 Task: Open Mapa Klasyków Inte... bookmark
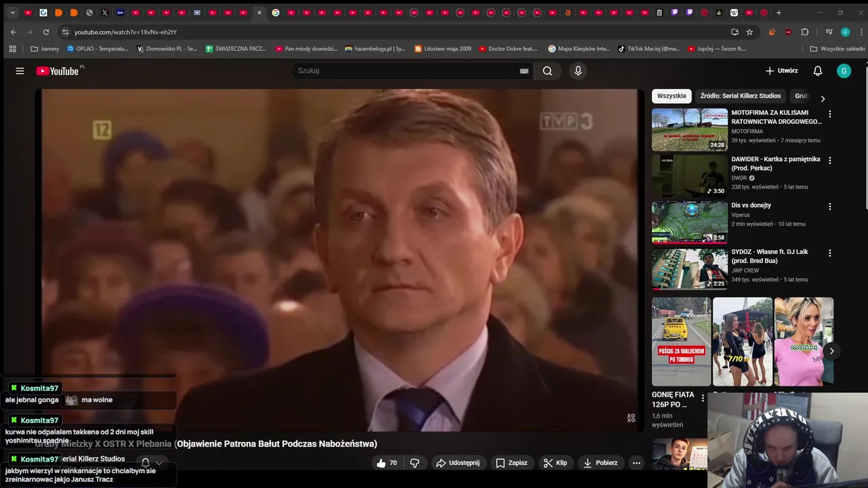click(x=579, y=49)
